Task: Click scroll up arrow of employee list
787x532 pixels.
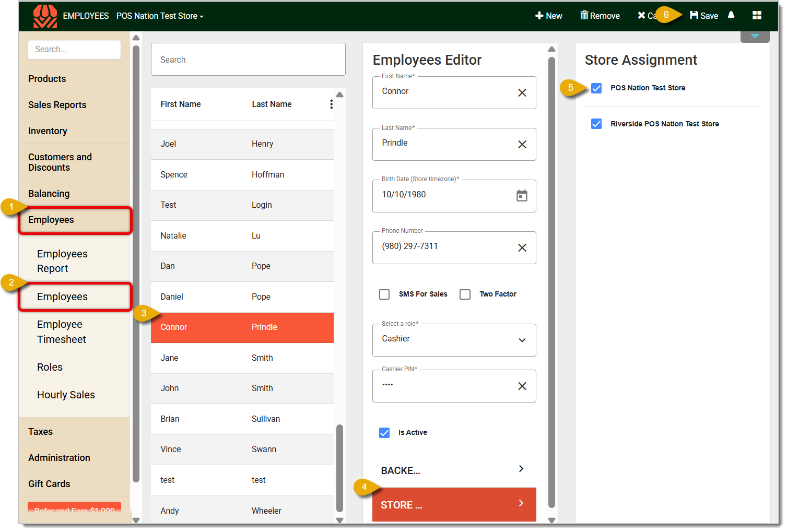Action: [339, 95]
